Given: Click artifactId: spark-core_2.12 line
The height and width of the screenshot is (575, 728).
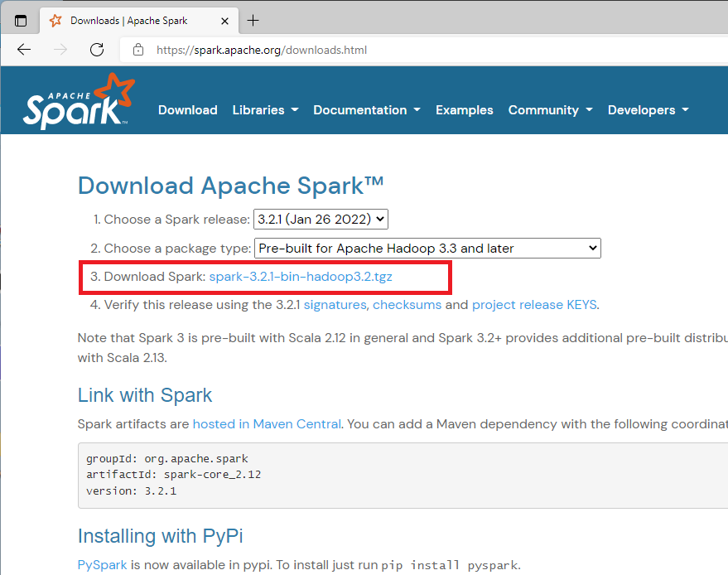Looking at the screenshot, I should (174, 475).
